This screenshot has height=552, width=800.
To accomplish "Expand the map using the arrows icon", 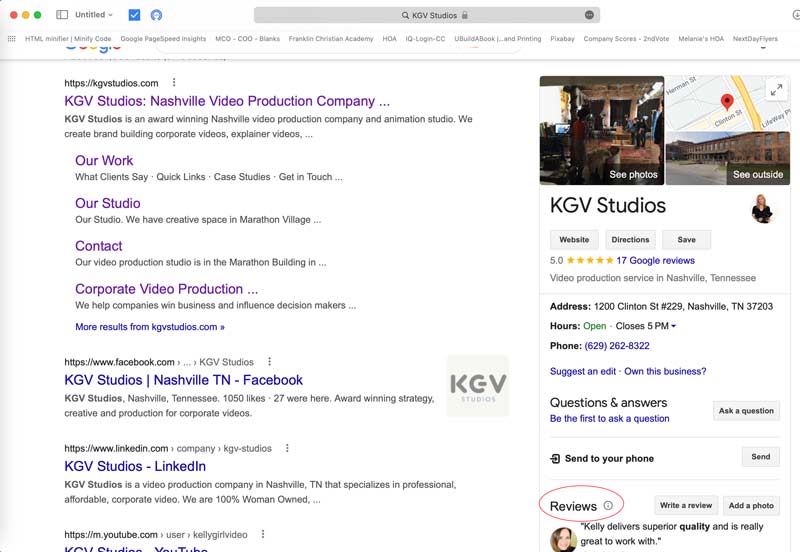I will [x=776, y=90].
